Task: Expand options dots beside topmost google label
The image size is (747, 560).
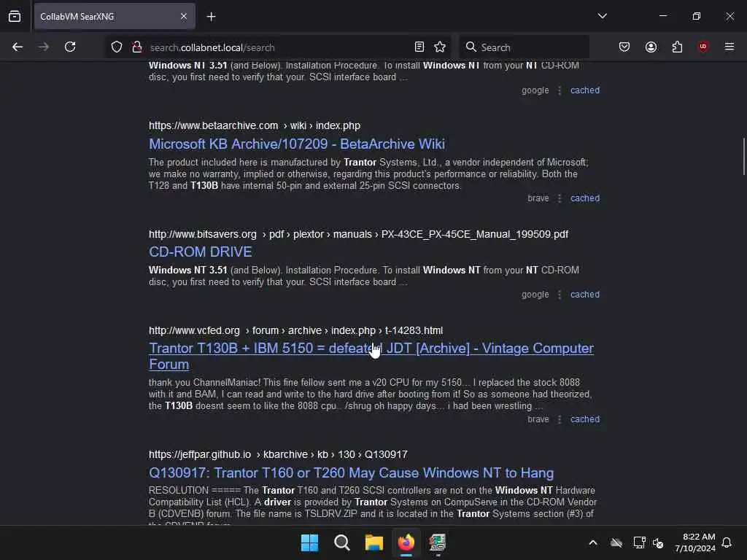Action: (x=560, y=90)
